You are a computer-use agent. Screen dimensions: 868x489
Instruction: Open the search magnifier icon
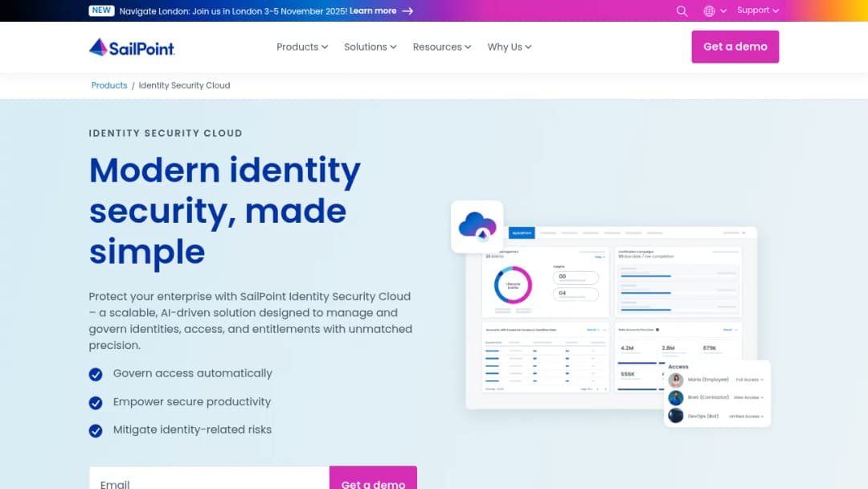682,11
